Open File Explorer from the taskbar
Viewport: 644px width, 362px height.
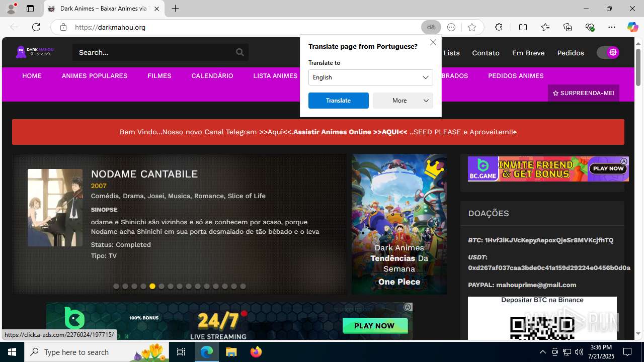[231, 352]
